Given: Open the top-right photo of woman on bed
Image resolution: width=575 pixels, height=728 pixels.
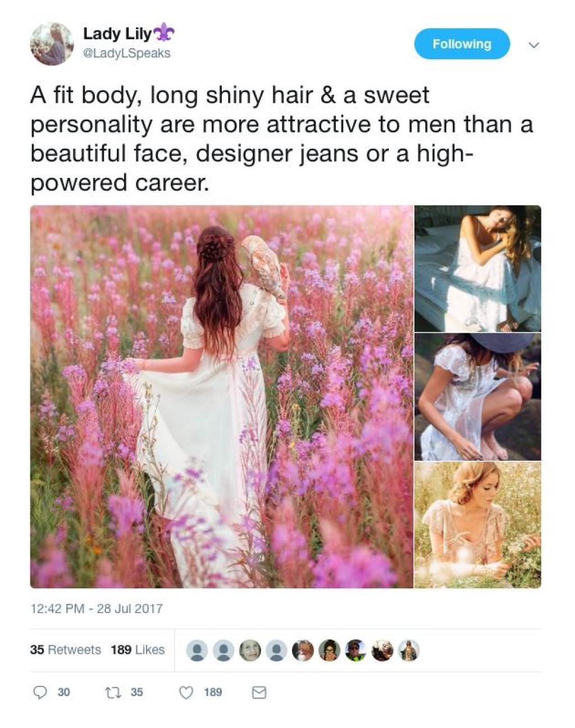Looking at the screenshot, I should pyautogui.click(x=477, y=268).
